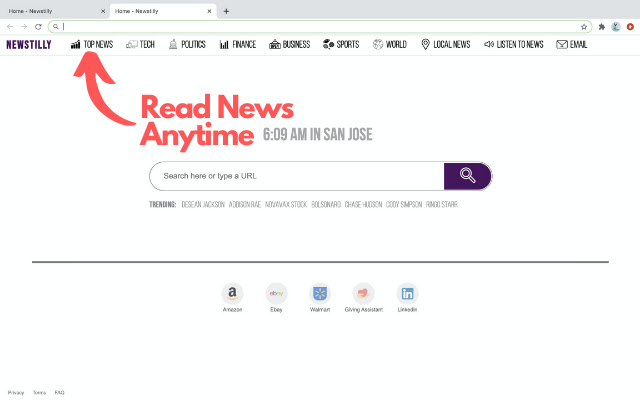Click trending topic Novavax Stock
Viewport: 640px width, 400px height.
pyautogui.click(x=286, y=204)
